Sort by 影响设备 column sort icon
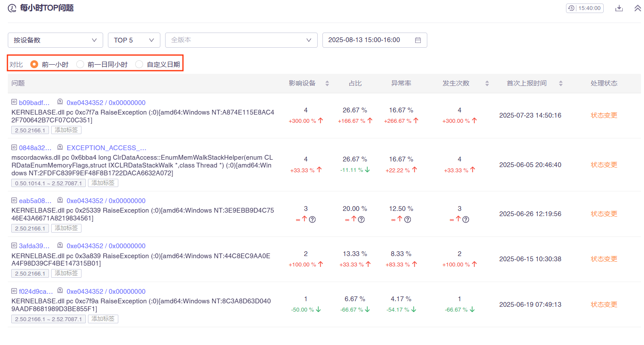644x345 pixels. pos(327,83)
